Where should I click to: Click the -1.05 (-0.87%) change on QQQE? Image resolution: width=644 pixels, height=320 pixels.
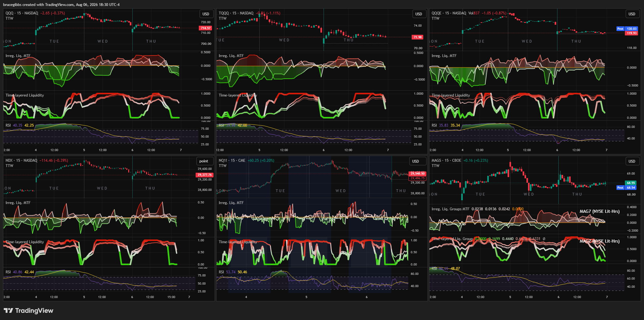(494, 13)
